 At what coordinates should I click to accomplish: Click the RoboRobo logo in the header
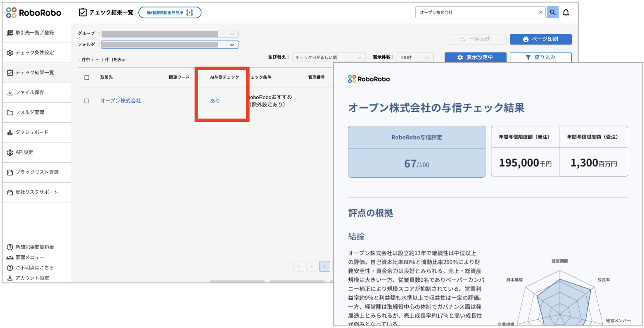tap(34, 12)
